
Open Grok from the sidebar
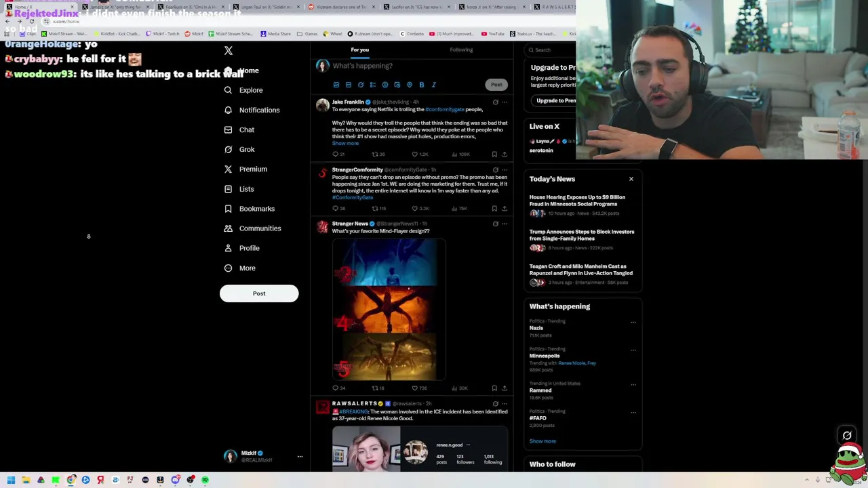(239, 149)
